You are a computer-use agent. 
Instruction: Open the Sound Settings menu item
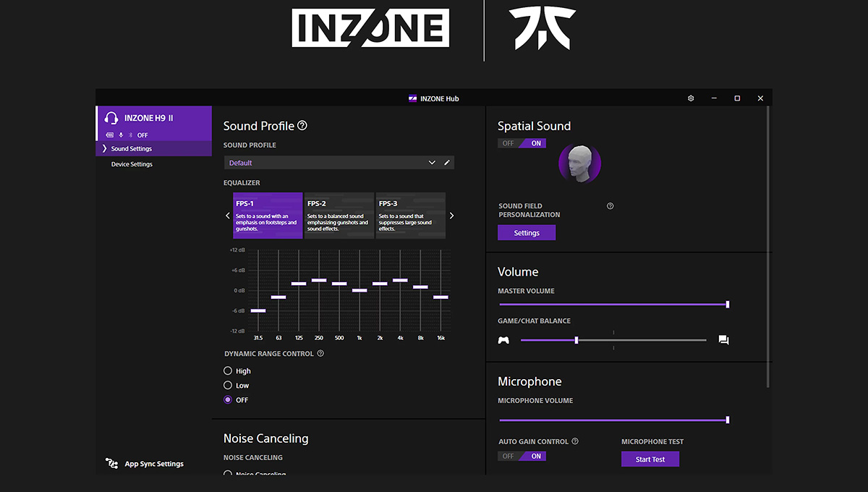[153, 148]
